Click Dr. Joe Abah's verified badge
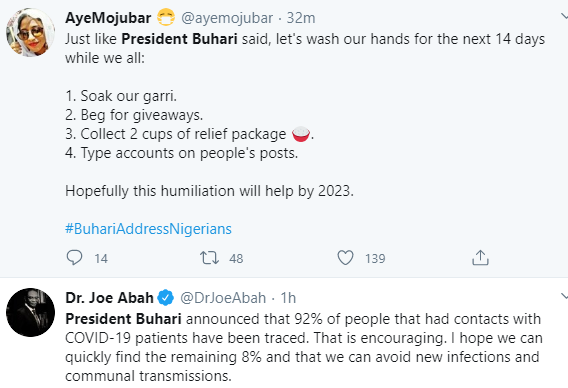Screen dimensions: 568x388 (x=166, y=298)
